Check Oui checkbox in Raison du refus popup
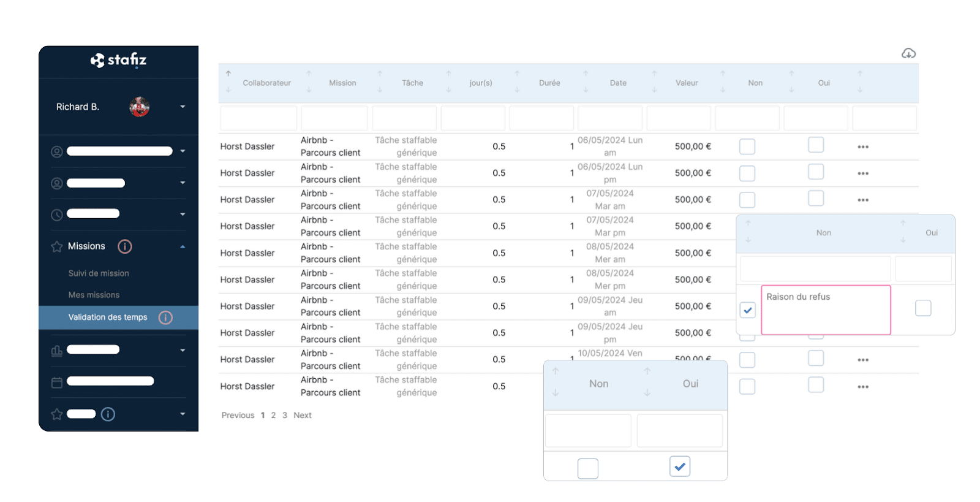 (923, 308)
